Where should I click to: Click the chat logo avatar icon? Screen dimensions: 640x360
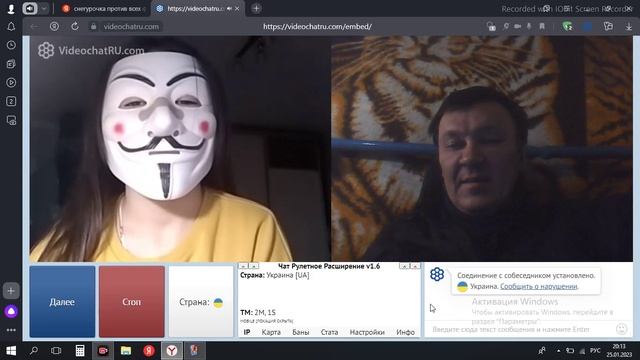pyautogui.click(x=437, y=274)
